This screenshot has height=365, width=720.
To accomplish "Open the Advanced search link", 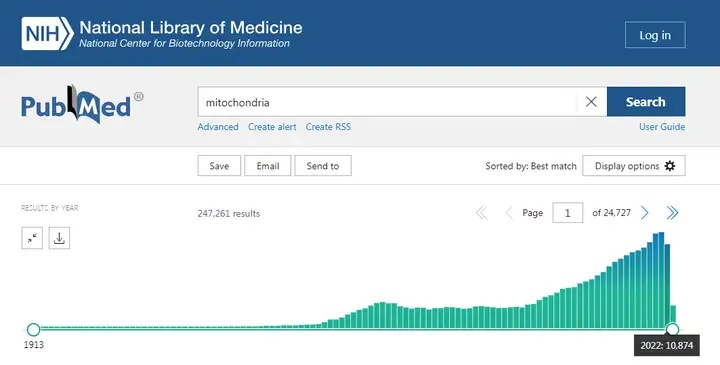I will coord(218,127).
